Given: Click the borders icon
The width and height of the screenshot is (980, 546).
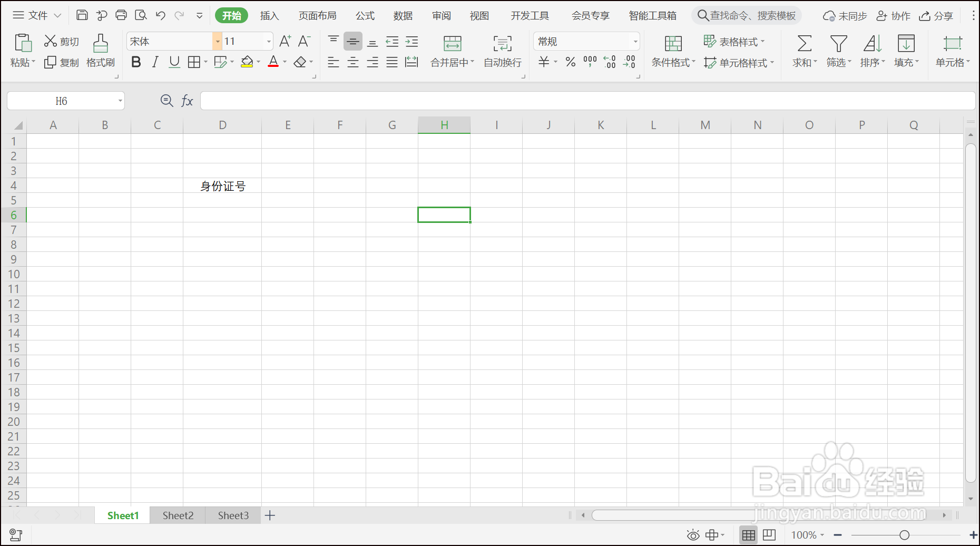Looking at the screenshot, I should pyautogui.click(x=194, y=62).
